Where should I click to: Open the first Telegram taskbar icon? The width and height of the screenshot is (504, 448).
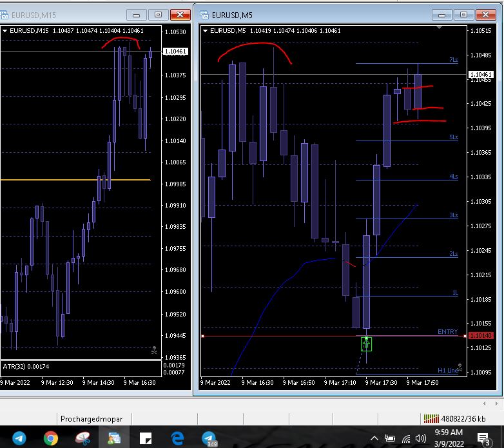[19, 438]
